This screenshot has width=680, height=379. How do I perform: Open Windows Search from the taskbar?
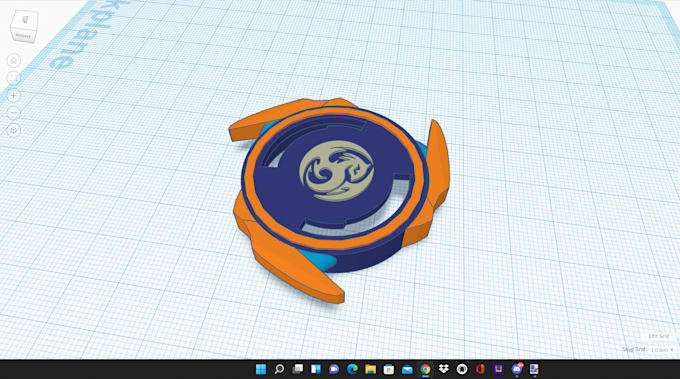(x=279, y=369)
